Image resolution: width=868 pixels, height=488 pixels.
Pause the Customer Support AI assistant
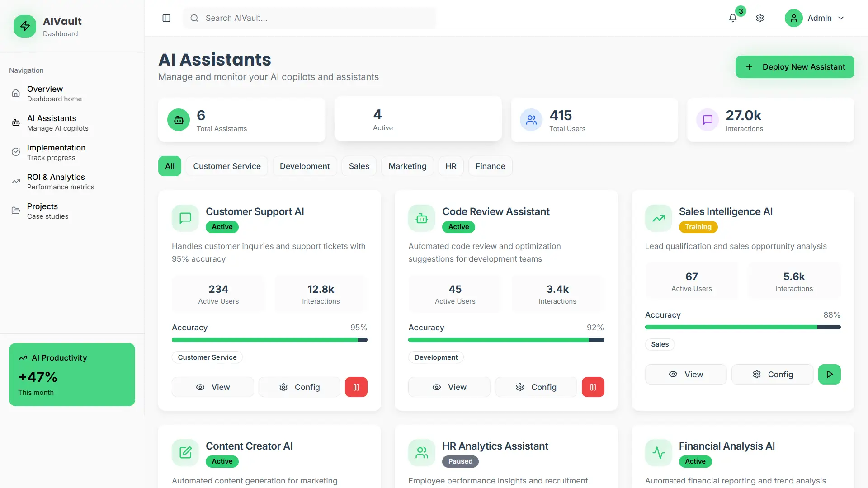click(356, 387)
